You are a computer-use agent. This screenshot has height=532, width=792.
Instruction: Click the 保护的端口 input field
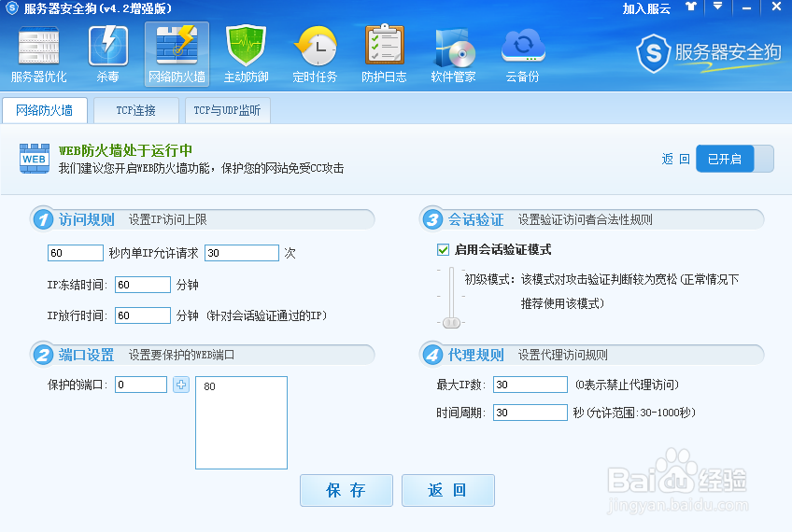click(x=141, y=385)
